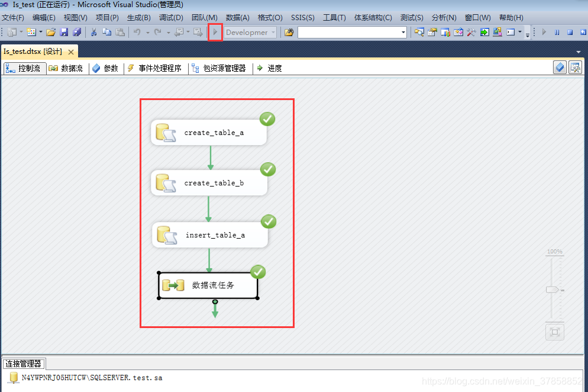This screenshot has height=392, width=588.
Task: Click the Object Browser toolbar icon
Action: pos(458,33)
